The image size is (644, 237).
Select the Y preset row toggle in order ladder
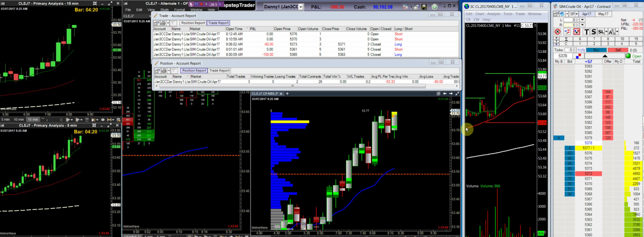point(556,41)
